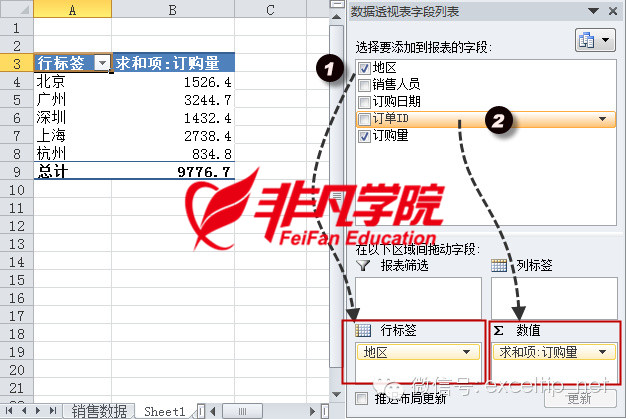Select cell containing 广州
The image size is (630, 419).
pyautogui.click(x=72, y=100)
